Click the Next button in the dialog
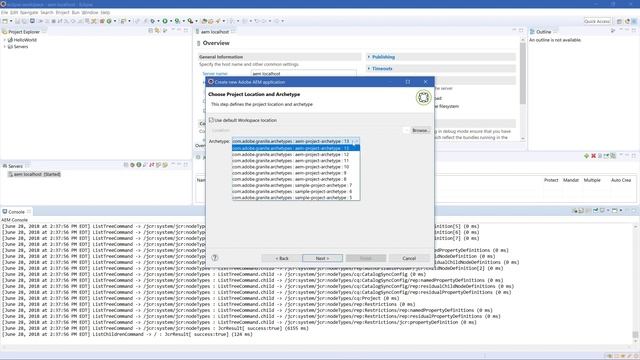 point(322,258)
